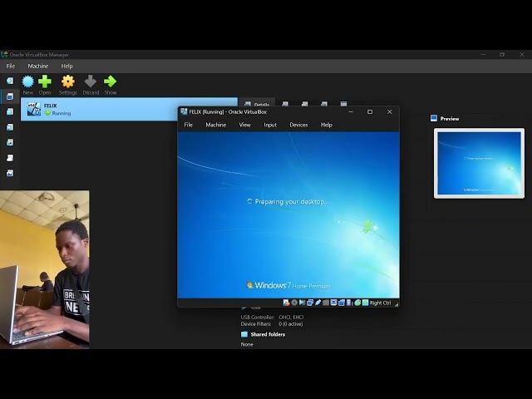The image size is (532, 399).
Task: Click 'None' under Shared folders
Action: point(247,344)
